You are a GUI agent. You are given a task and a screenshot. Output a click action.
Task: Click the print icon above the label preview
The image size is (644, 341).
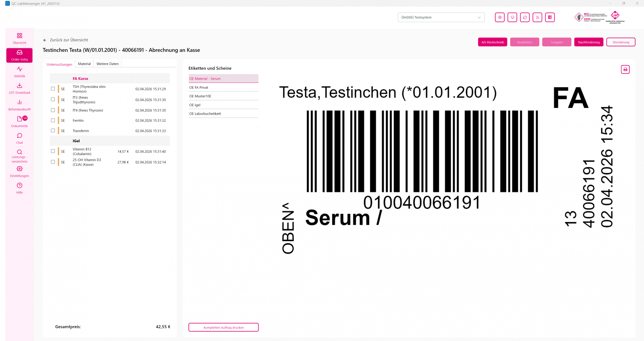click(625, 70)
